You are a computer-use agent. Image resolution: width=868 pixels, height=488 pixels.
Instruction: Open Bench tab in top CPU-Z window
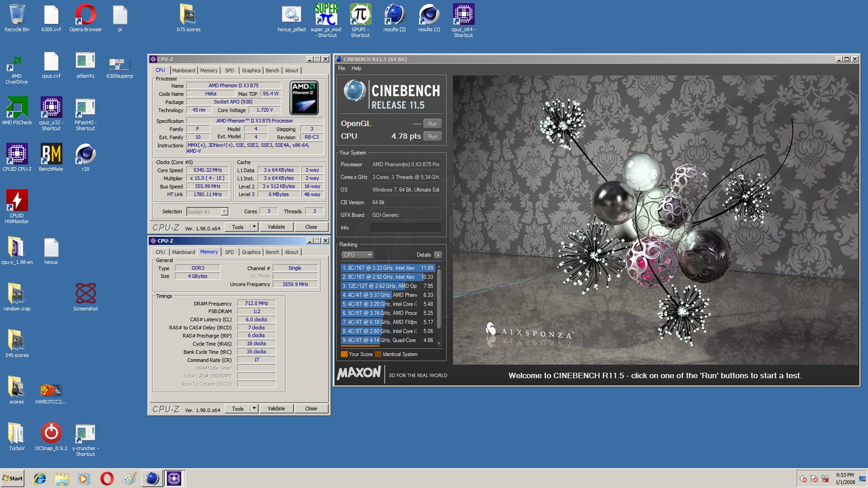[x=272, y=70]
